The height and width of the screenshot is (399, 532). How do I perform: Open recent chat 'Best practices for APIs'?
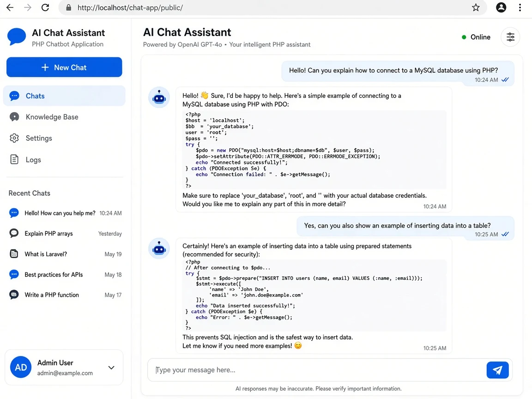[x=65, y=274]
